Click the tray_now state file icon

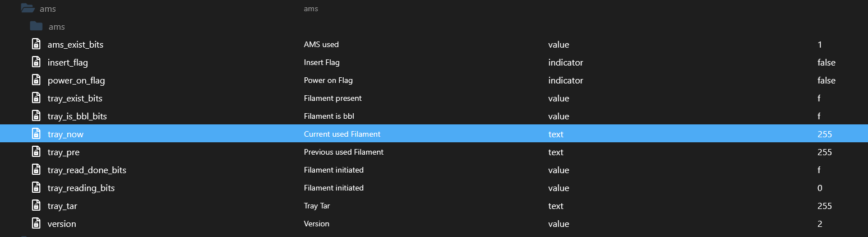(x=36, y=134)
